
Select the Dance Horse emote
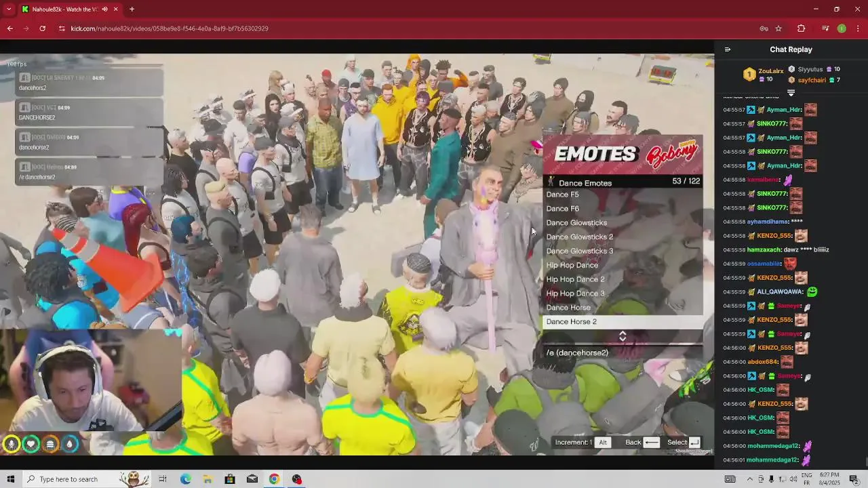[x=623, y=308]
